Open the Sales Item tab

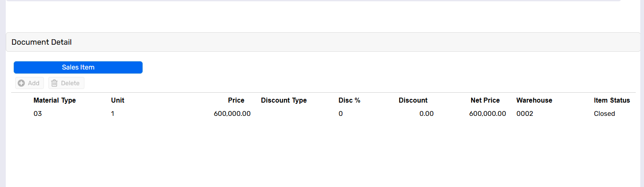78,67
